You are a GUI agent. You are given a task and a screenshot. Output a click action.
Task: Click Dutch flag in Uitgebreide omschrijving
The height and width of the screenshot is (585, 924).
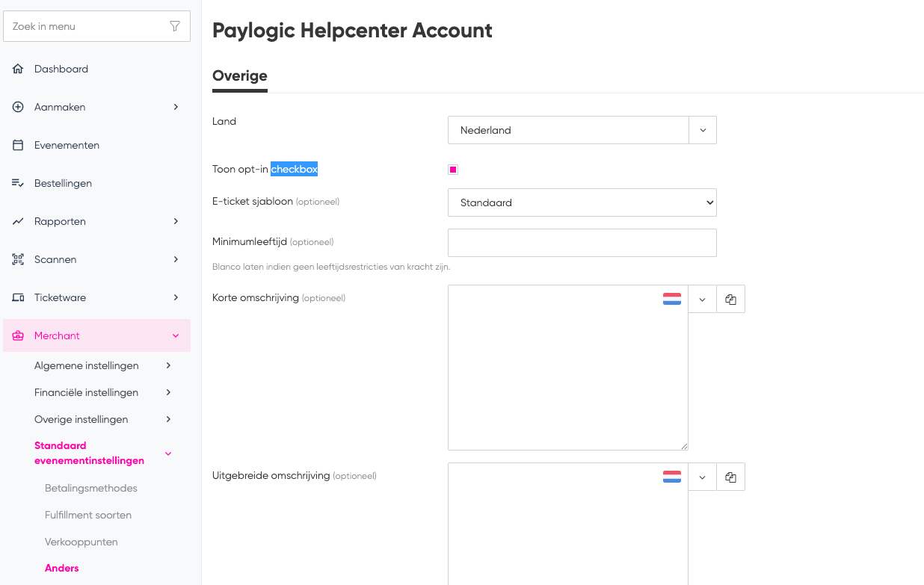click(x=672, y=477)
